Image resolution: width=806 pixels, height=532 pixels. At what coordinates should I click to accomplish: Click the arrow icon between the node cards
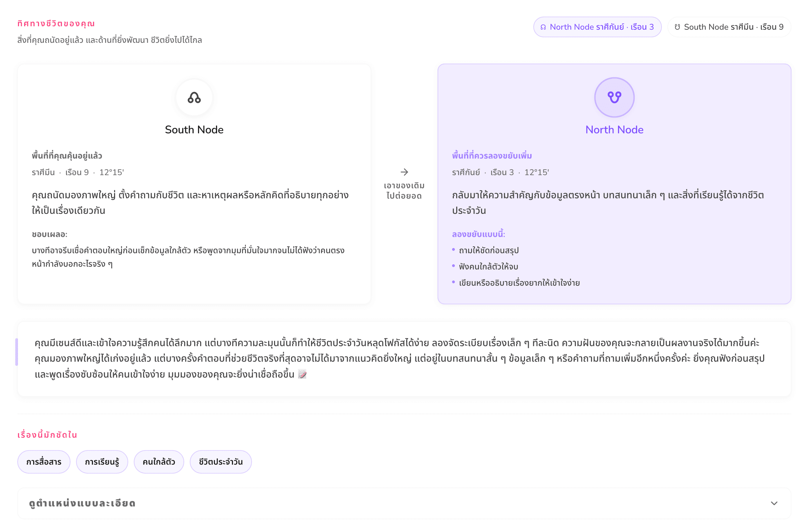(x=404, y=172)
